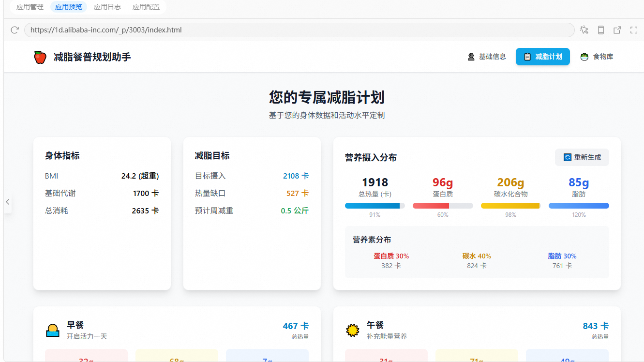This screenshot has width=644, height=362.
Task: Click the 午餐 843 卡 total
Action: [x=596, y=326]
